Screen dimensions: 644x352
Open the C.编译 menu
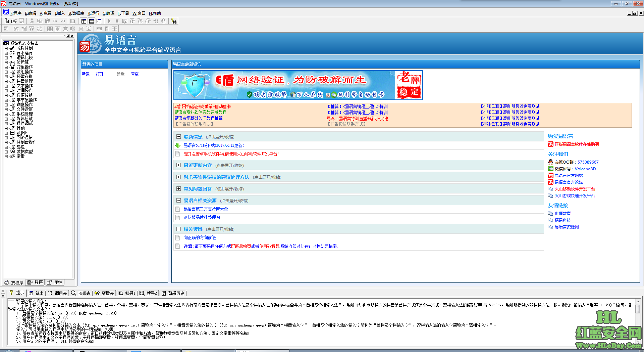click(108, 13)
